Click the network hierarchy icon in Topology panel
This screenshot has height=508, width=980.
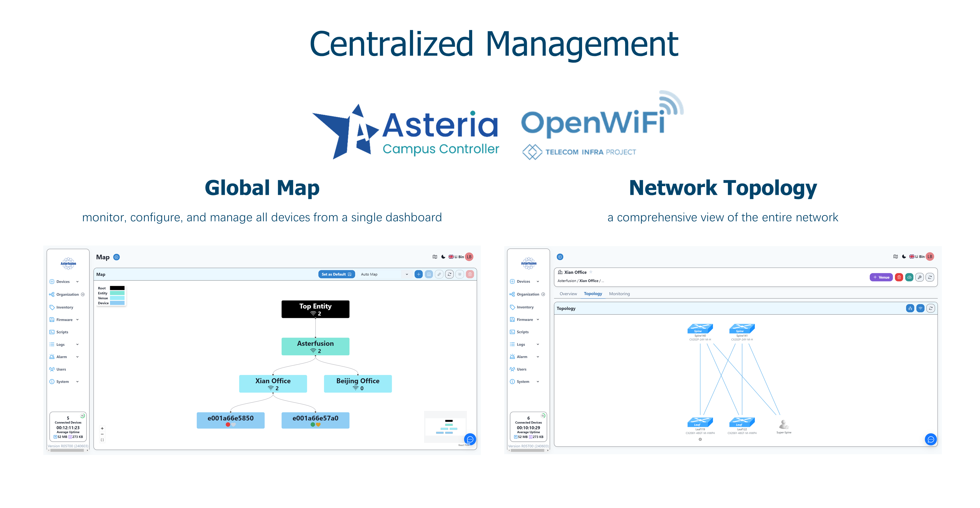pos(910,308)
